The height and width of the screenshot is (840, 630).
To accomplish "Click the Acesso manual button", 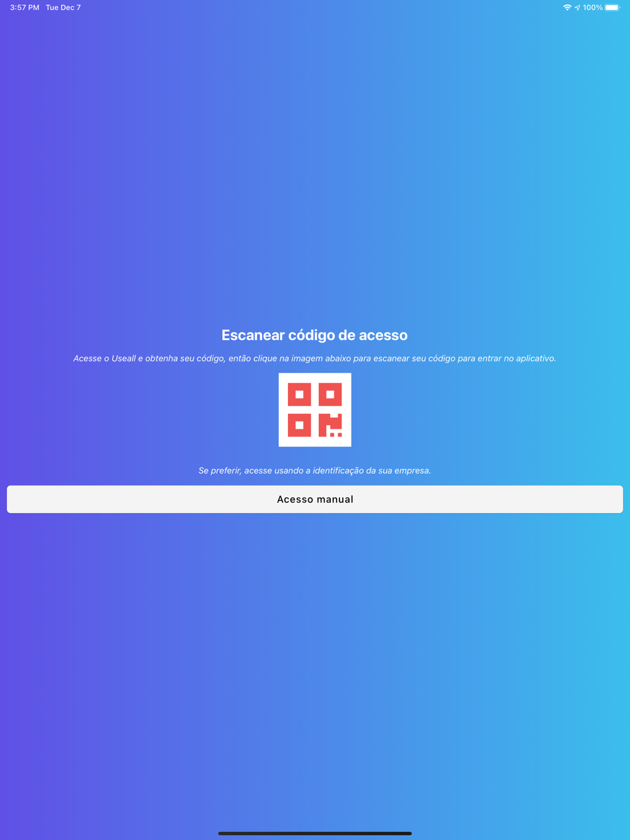I will coord(315,499).
